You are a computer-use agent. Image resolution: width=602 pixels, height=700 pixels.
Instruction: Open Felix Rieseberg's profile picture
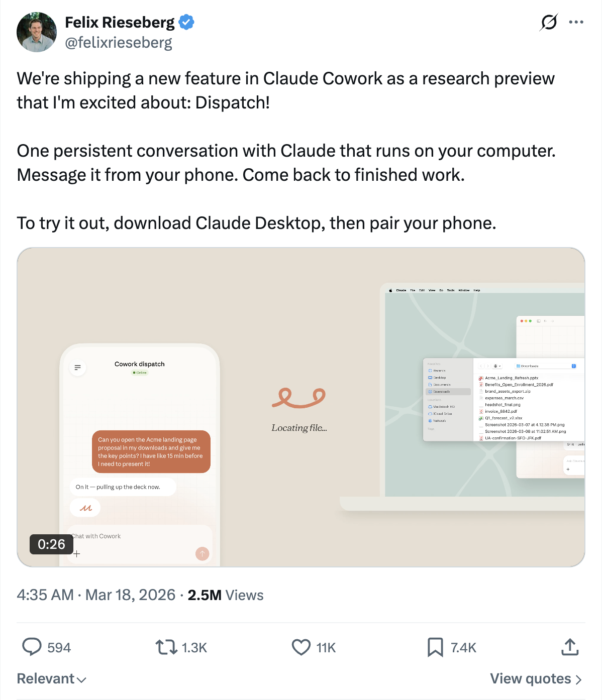point(37,32)
